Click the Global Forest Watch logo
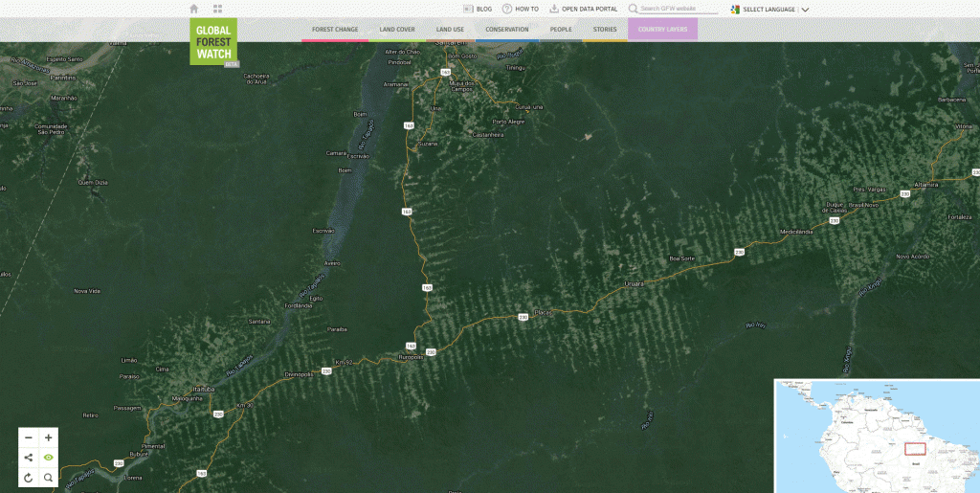This screenshot has width=980, height=493. pyautogui.click(x=213, y=41)
